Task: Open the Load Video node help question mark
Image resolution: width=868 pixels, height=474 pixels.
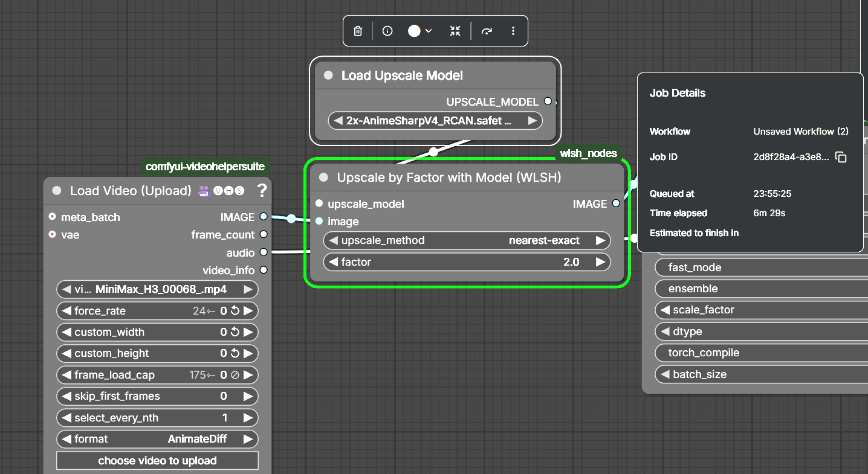Action: click(262, 191)
